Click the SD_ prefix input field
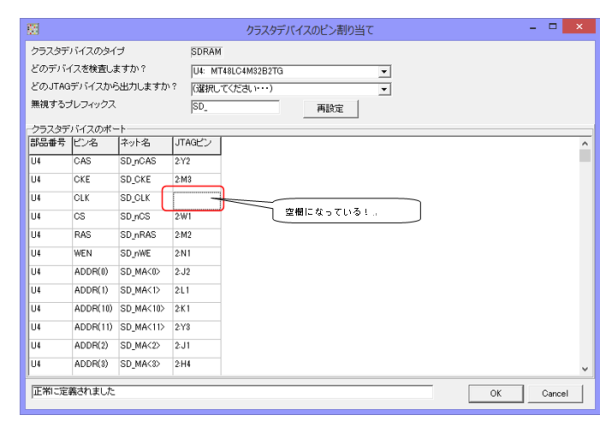The image size is (600, 427). point(234,107)
